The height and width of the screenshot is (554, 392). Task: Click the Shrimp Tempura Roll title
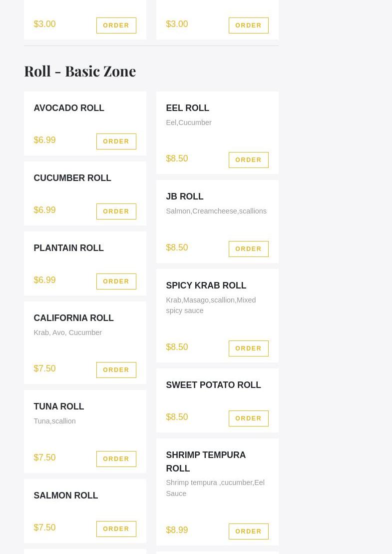click(206, 461)
